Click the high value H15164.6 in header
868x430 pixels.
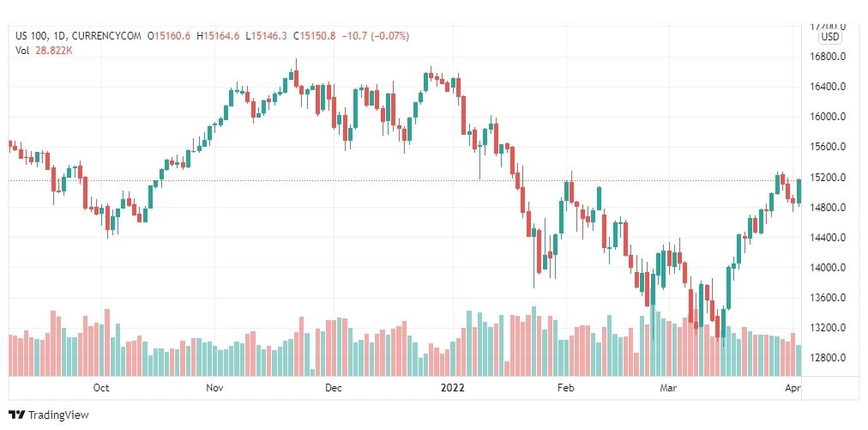point(221,36)
